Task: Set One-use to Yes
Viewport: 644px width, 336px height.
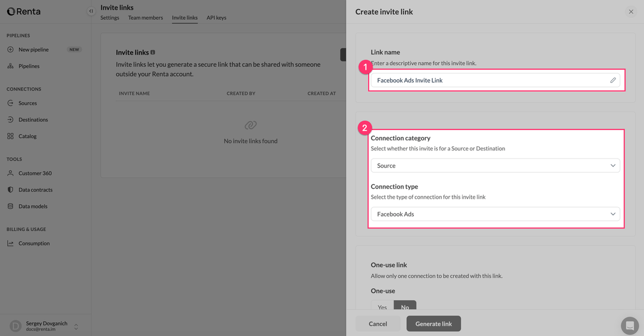Action: coord(382,306)
